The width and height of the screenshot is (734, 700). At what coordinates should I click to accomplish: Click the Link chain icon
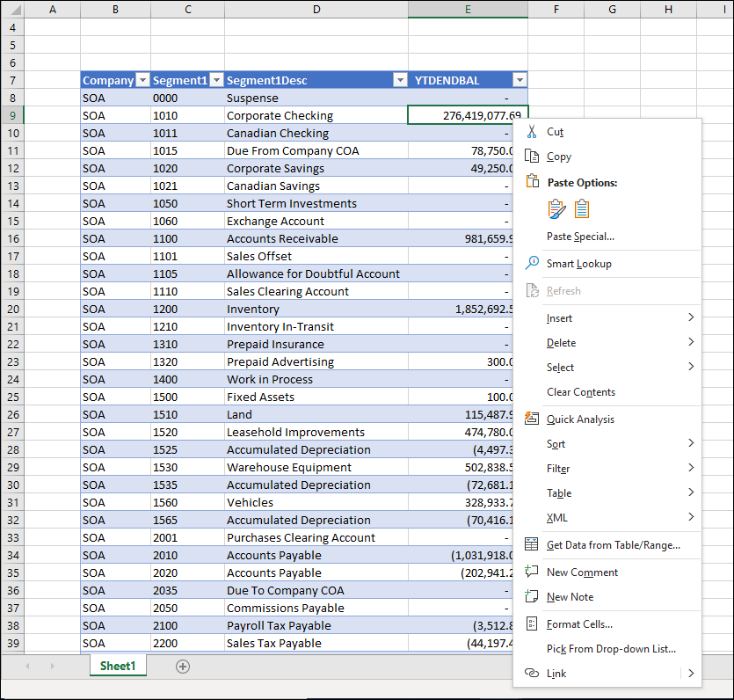[532, 673]
